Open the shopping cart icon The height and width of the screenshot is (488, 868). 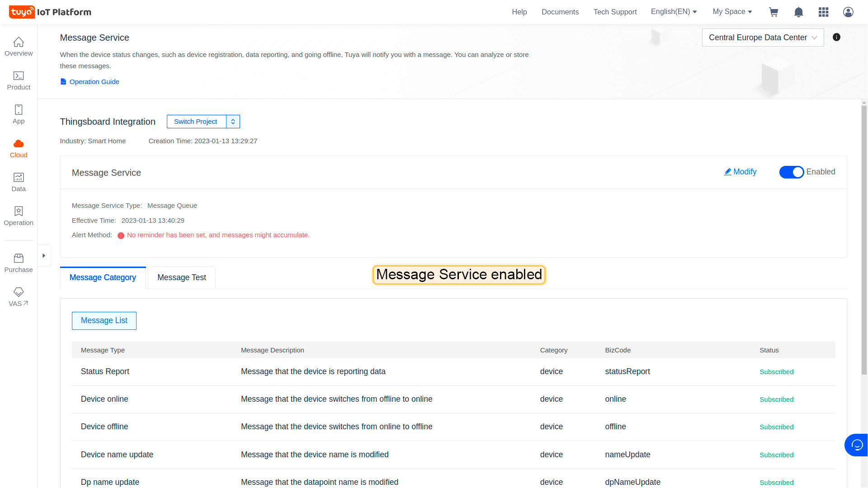(x=774, y=12)
